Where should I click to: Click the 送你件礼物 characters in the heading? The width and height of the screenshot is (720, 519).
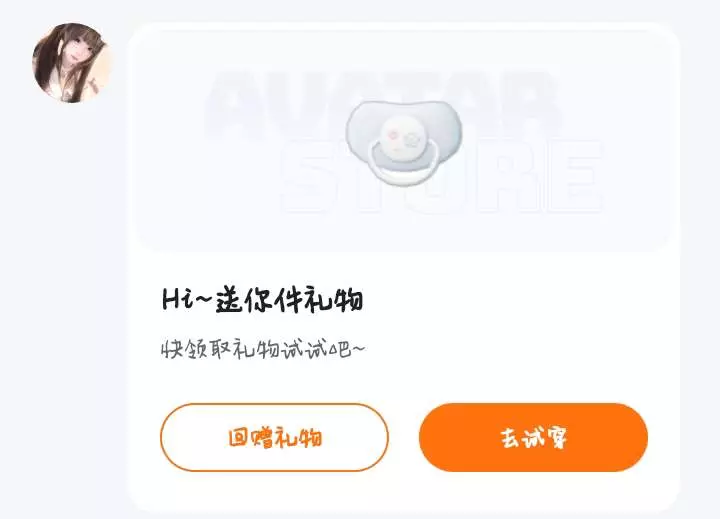290,299
